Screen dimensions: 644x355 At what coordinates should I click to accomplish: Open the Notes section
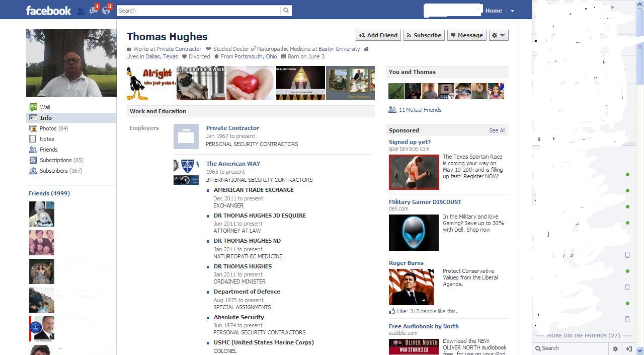[x=47, y=138]
